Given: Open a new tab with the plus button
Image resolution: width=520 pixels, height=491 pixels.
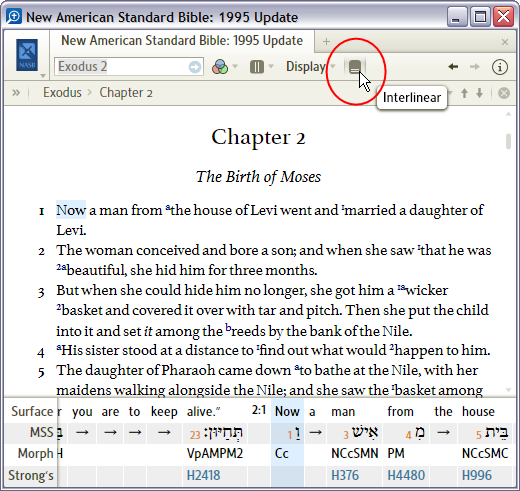Looking at the screenshot, I should [x=326, y=41].
